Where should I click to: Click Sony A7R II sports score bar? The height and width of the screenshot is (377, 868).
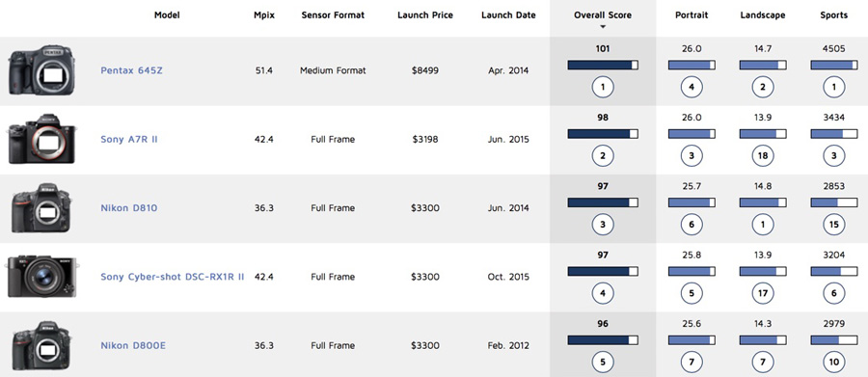[833, 134]
